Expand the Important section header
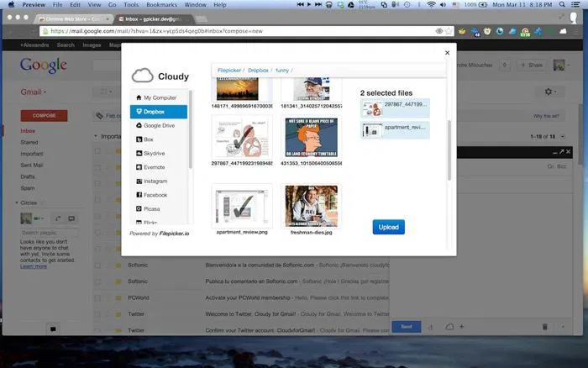The width and height of the screenshot is (588, 368). (x=96, y=136)
